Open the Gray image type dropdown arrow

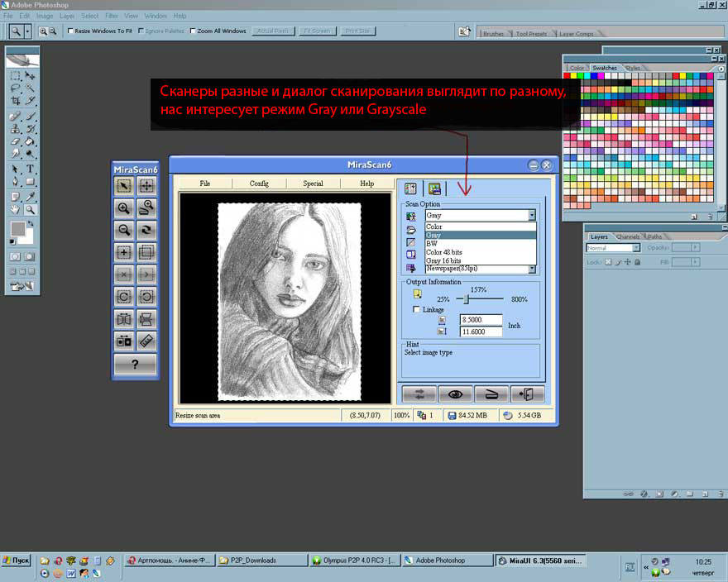pos(532,215)
